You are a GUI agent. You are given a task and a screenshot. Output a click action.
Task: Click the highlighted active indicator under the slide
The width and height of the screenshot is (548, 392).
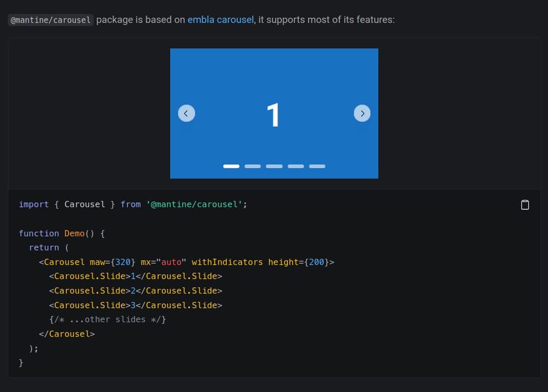[231, 166]
